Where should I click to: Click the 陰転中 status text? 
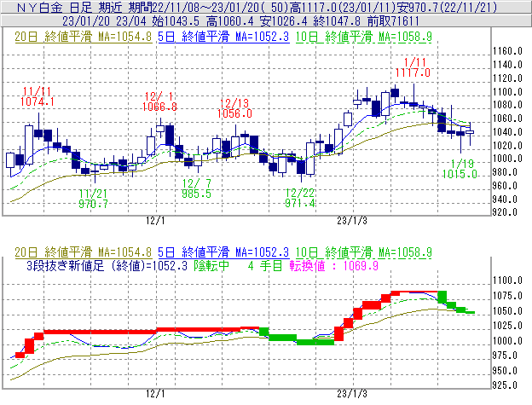point(211,265)
